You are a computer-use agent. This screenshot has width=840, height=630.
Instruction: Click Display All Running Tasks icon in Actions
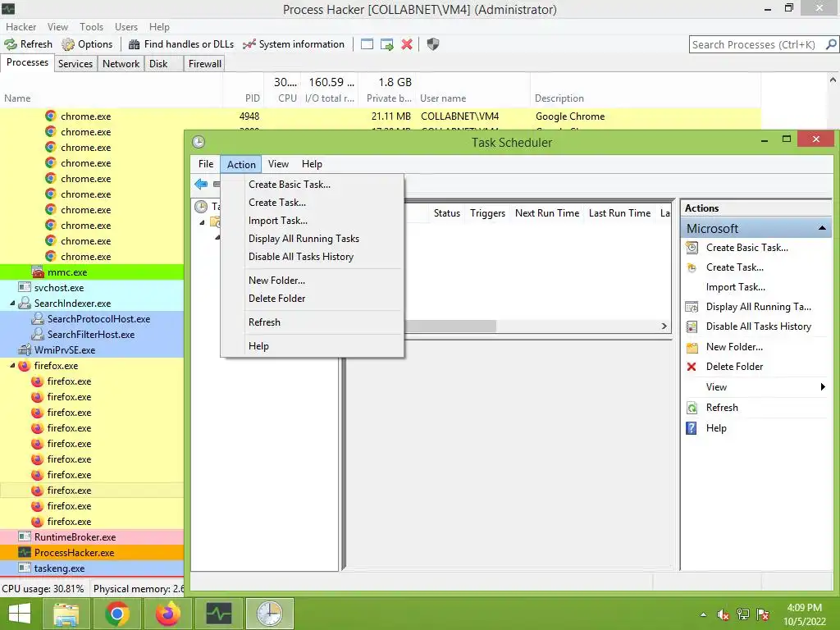(x=692, y=307)
